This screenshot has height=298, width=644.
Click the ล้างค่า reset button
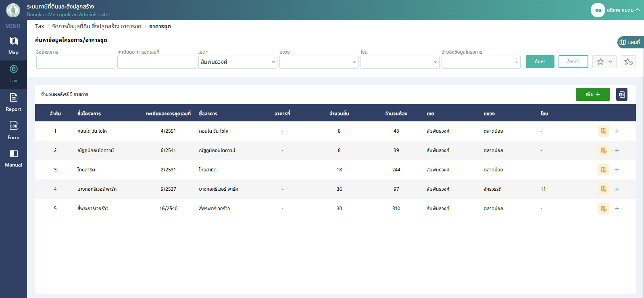click(573, 62)
